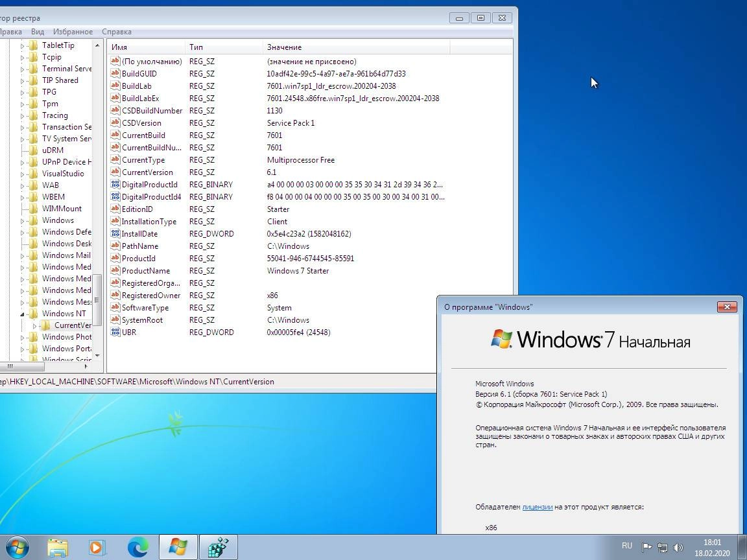Expand the CurrentVersion subkey node

[x=34, y=326]
